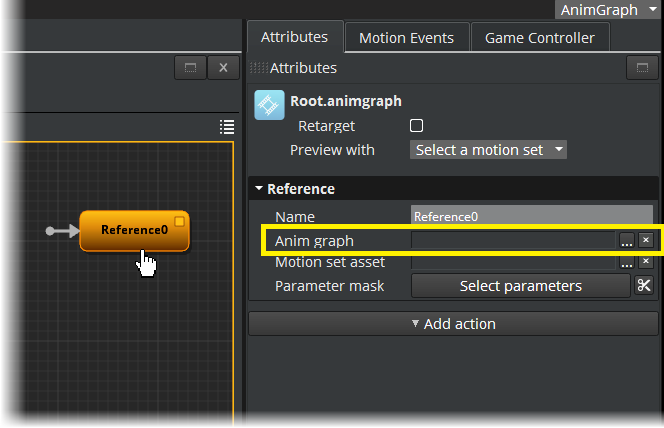Browse for Anim graph with ellipsis button

[x=627, y=240]
